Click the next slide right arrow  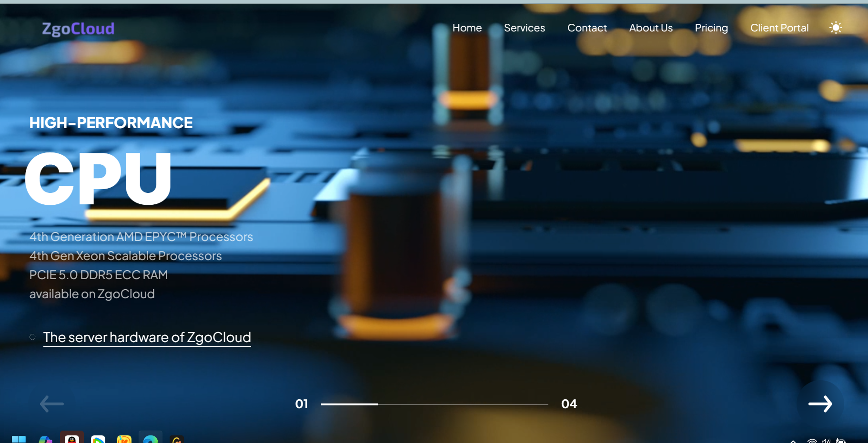click(820, 404)
